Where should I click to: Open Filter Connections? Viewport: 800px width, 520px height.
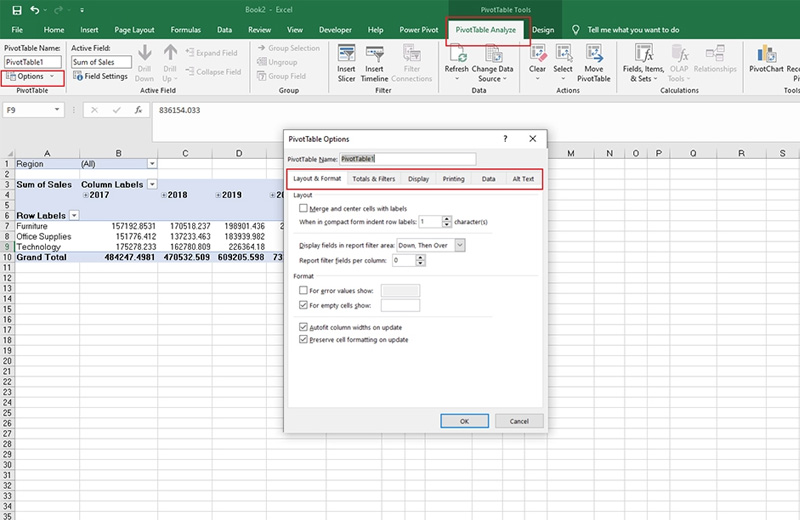(x=412, y=64)
